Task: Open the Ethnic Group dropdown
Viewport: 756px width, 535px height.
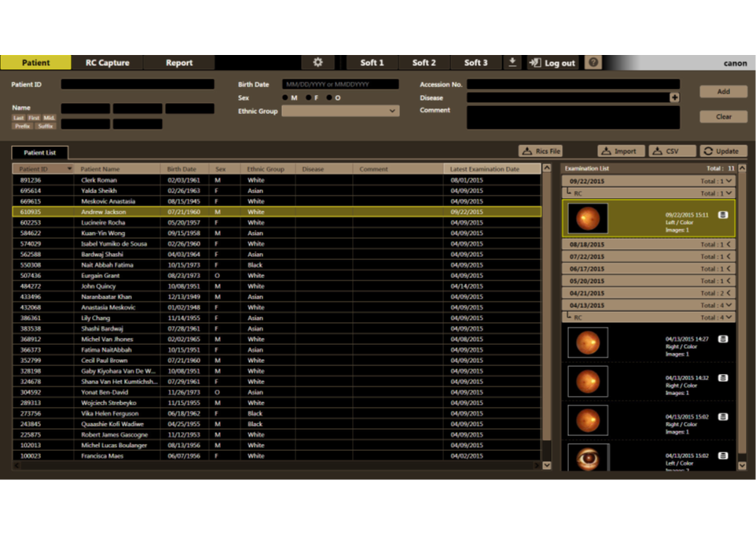Action: pos(340,111)
